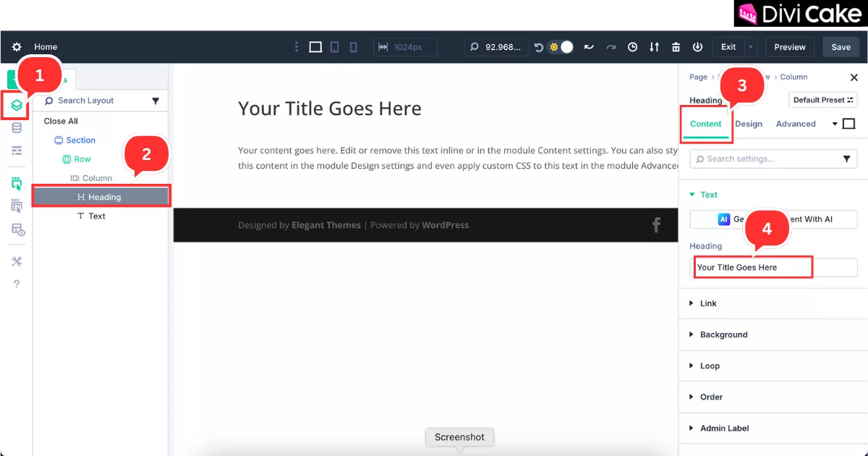Open more tabs arrow beside Advanced
Image resolution: width=868 pixels, height=456 pixels.
click(x=835, y=124)
